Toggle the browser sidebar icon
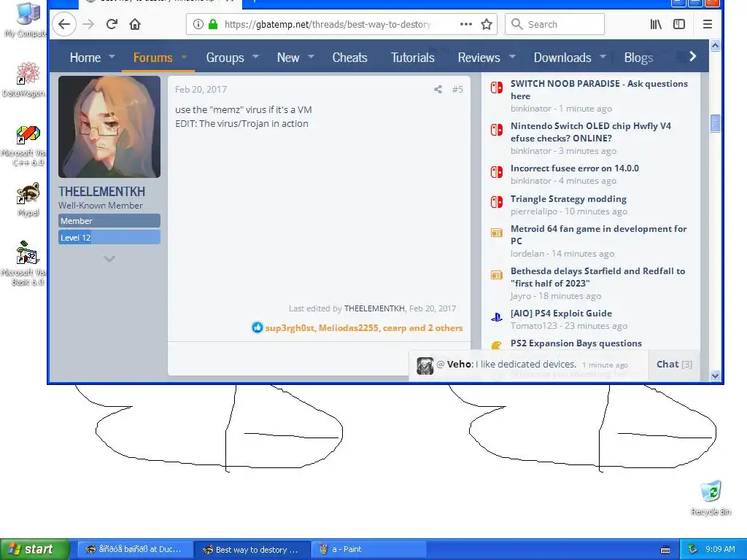This screenshot has width=747, height=560. [x=679, y=24]
